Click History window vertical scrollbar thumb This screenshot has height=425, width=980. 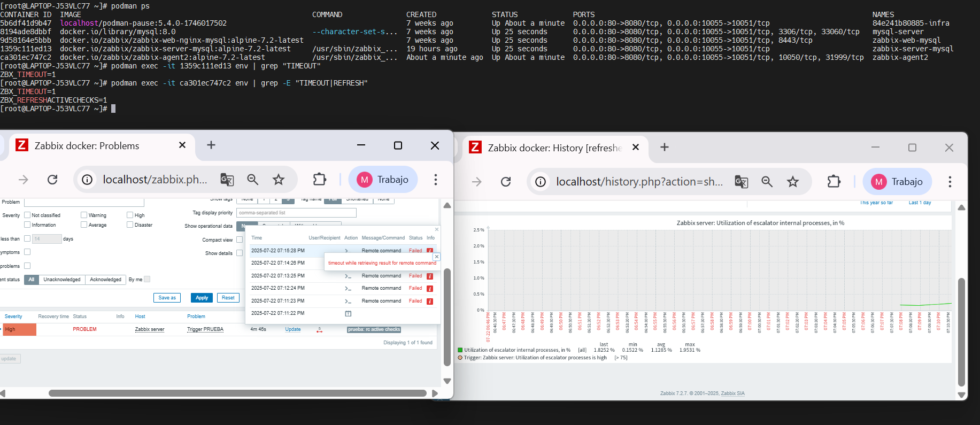[x=961, y=331]
